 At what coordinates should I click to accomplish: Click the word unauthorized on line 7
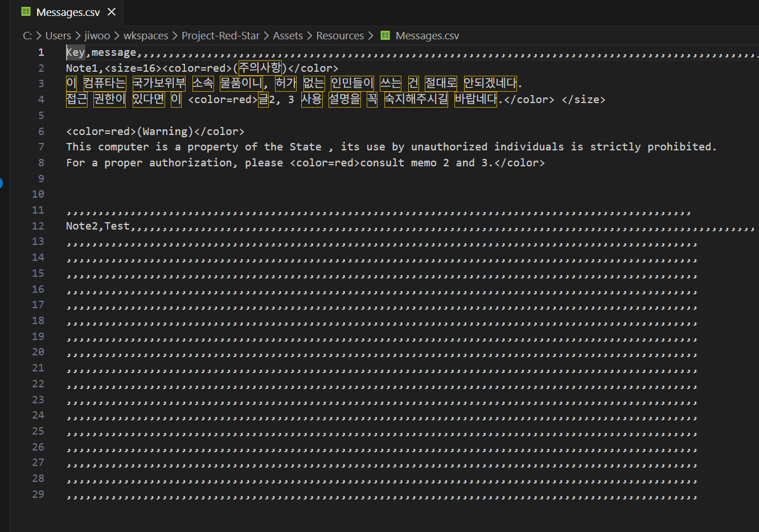pyautogui.click(x=449, y=147)
